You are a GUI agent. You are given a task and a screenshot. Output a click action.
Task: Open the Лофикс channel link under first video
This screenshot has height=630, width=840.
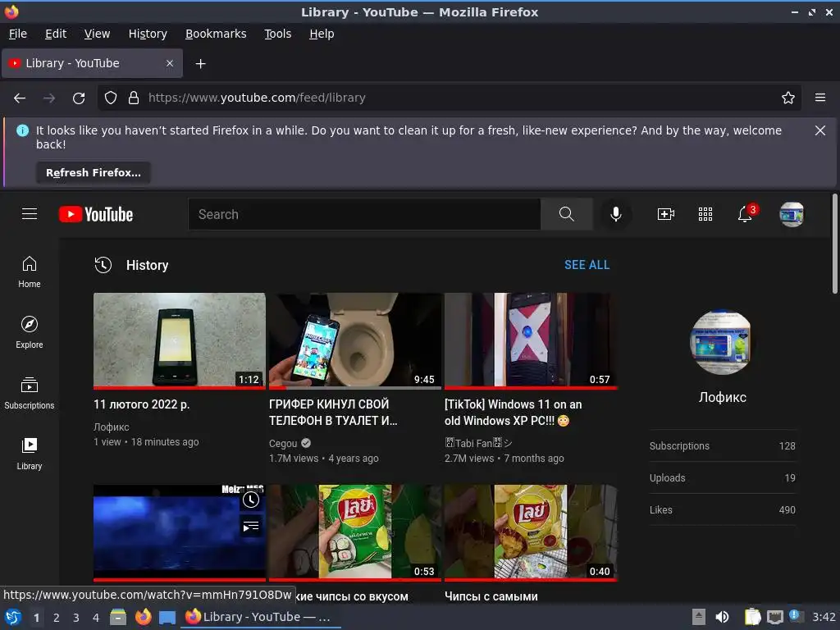point(111,427)
